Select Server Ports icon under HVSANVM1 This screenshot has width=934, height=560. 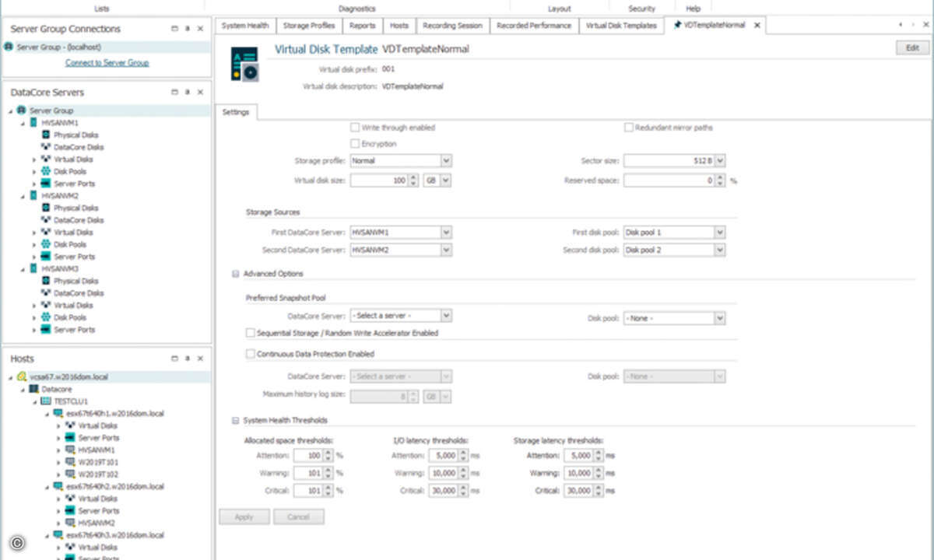tap(46, 184)
